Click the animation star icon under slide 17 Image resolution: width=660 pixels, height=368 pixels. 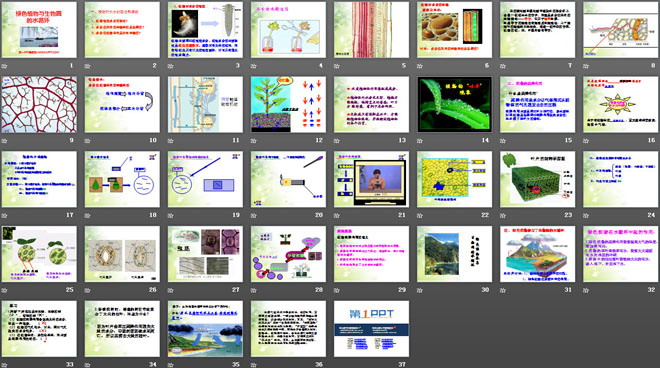pos(5,216)
